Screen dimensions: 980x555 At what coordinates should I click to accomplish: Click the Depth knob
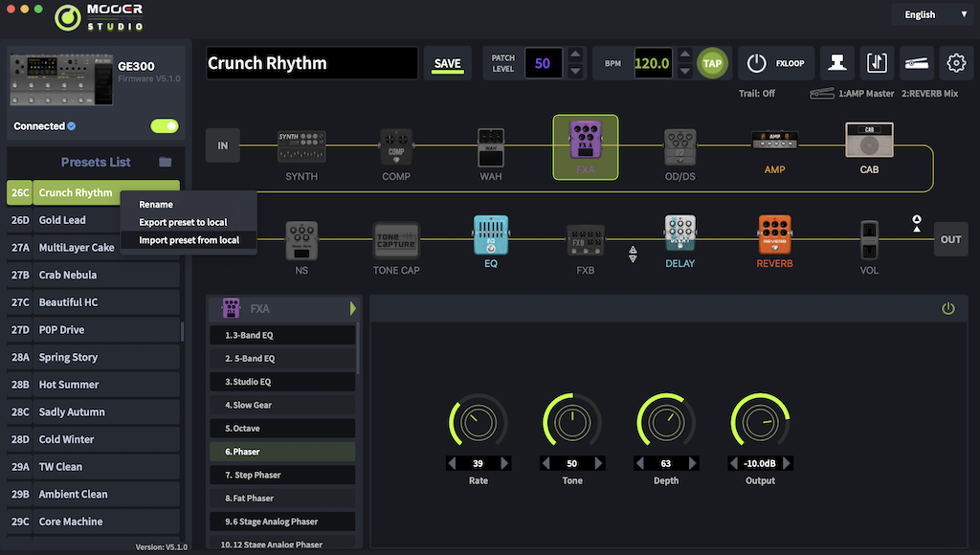click(666, 422)
